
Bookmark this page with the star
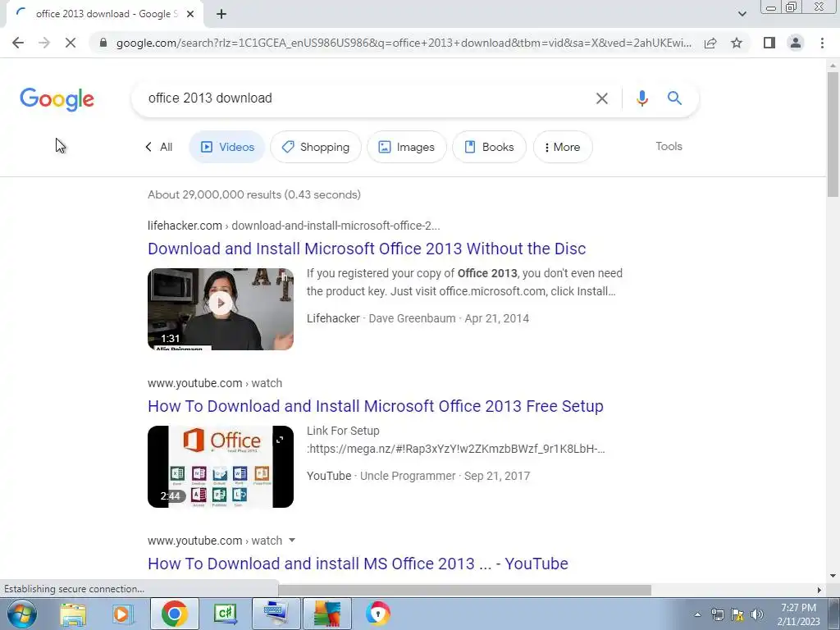737,43
